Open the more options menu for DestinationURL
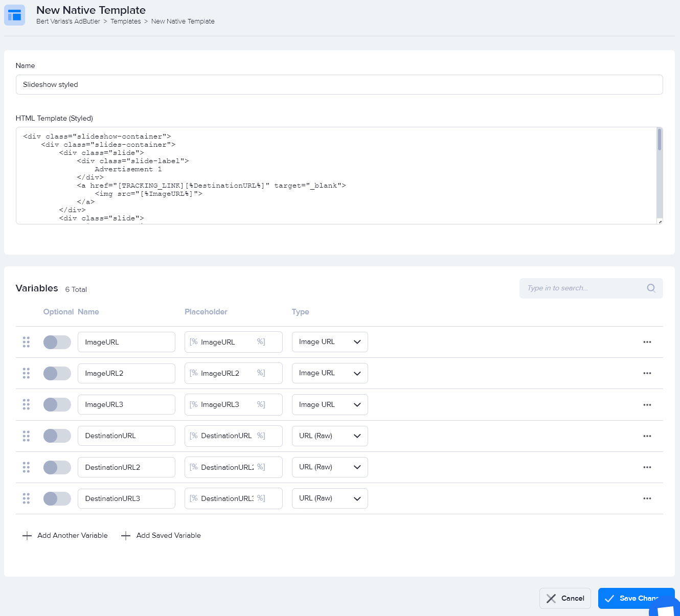The width and height of the screenshot is (680, 616). tap(647, 436)
